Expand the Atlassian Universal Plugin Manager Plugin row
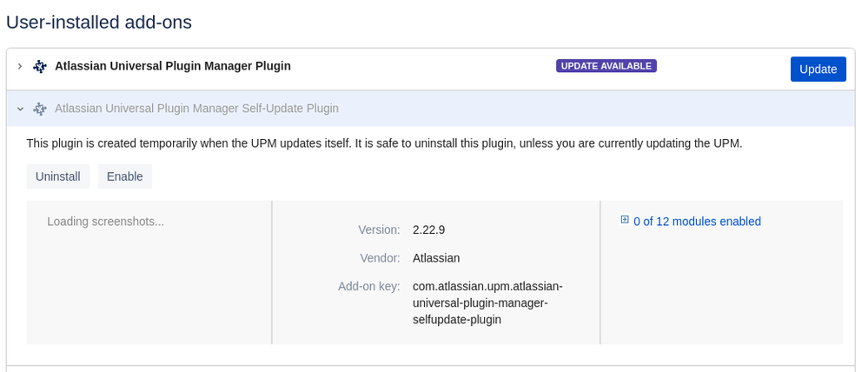The width and height of the screenshot is (868, 372). tap(20, 66)
